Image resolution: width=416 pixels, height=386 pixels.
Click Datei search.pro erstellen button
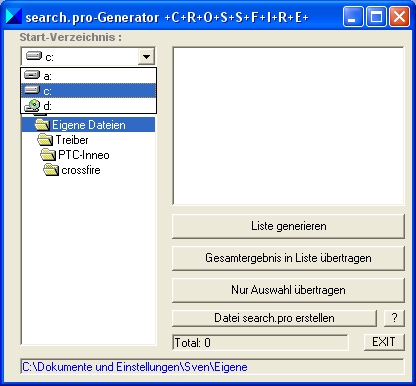tap(274, 318)
